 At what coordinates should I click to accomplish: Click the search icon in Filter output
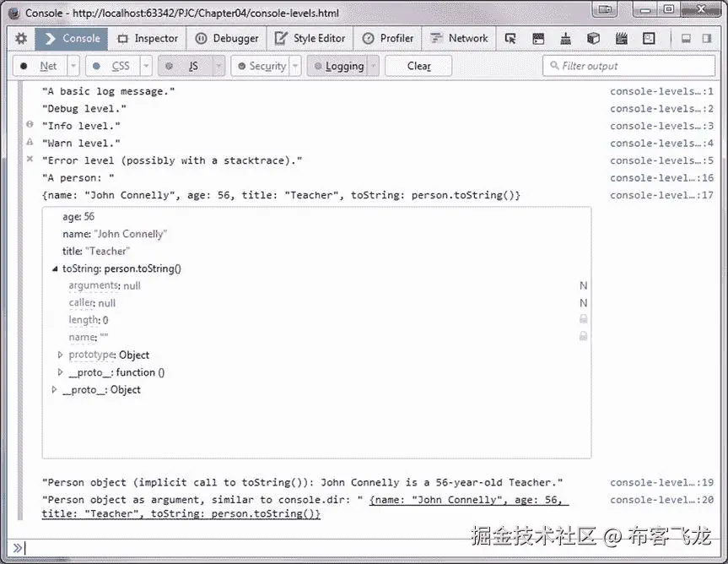554,66
